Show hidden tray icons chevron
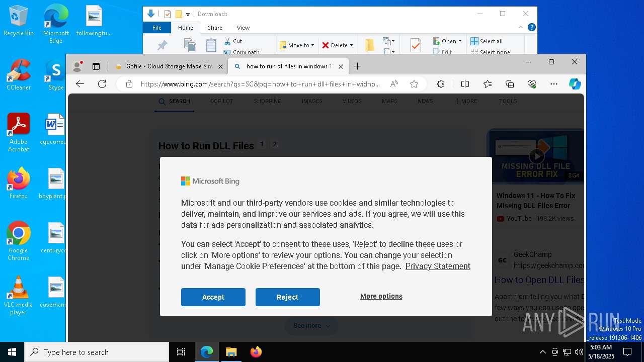The width and height of the screenshot is (644, 362). (x=542, y=352)
